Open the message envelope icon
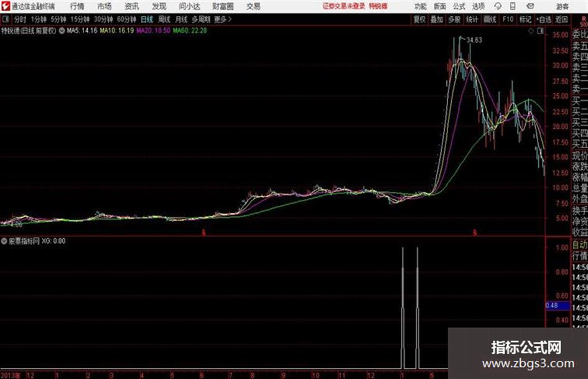The height and width of the screenshot is (379, 588). [x=530, y=6]
